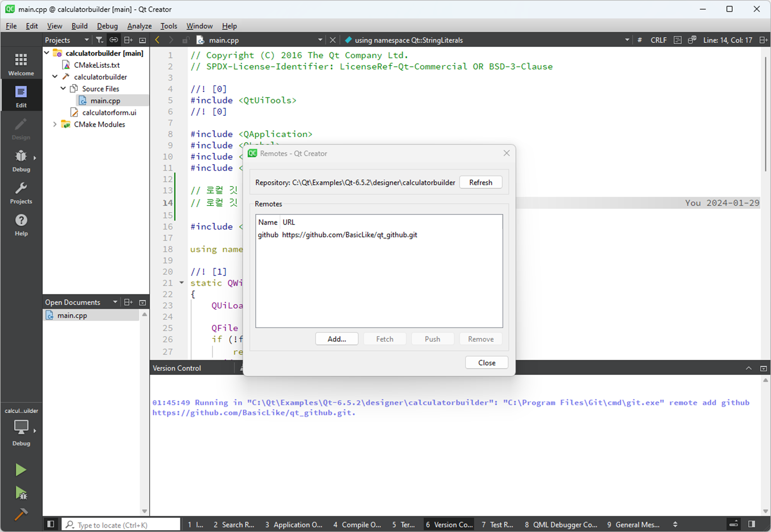Open the Design mode in sidebar

click(21, 128)
